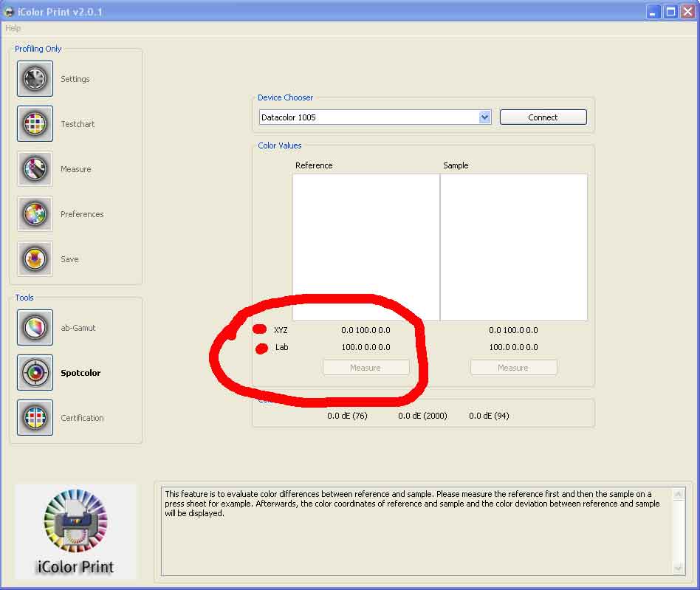Viewport: 700px width, 590px height.
Task: Maximize the iColor Print window
Action: coord(670,12)
